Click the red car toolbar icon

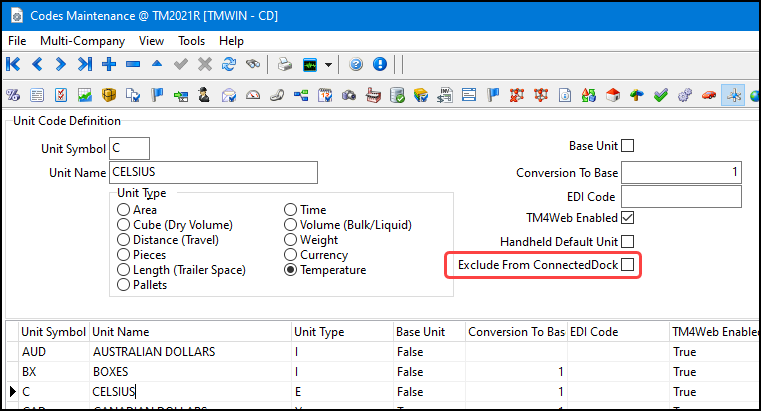point(708,96)
